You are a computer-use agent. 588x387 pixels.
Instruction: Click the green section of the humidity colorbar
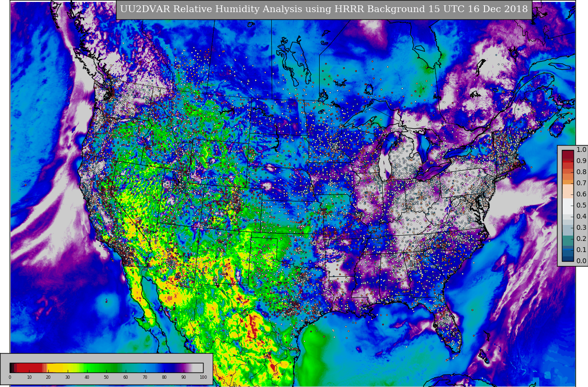pos(102,368)
